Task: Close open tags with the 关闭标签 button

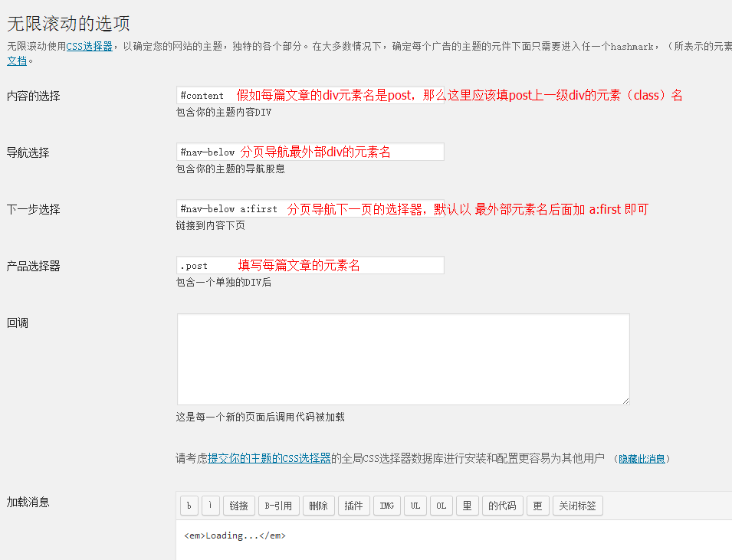Action: pos(576,506)
